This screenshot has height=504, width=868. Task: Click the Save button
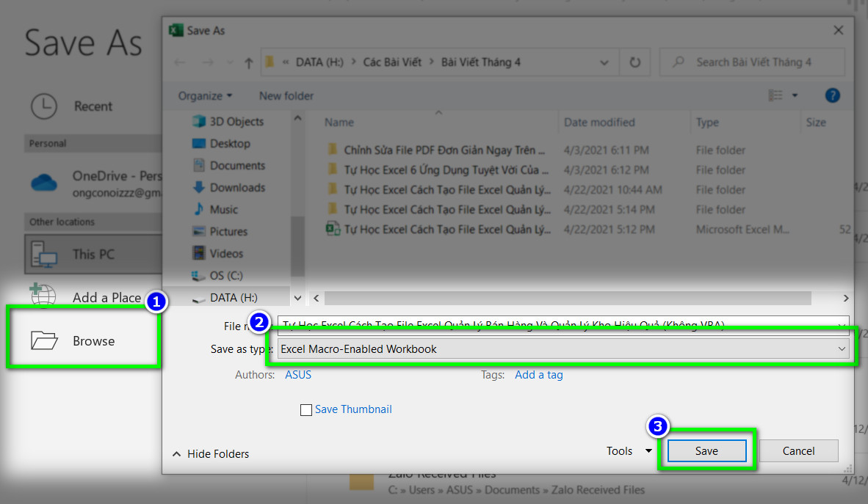[x=706, y=451]
